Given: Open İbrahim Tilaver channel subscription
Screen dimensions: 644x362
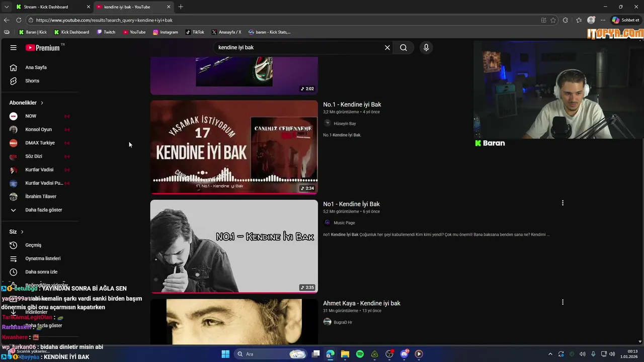Looking at the screenshot, I should 40,197.
